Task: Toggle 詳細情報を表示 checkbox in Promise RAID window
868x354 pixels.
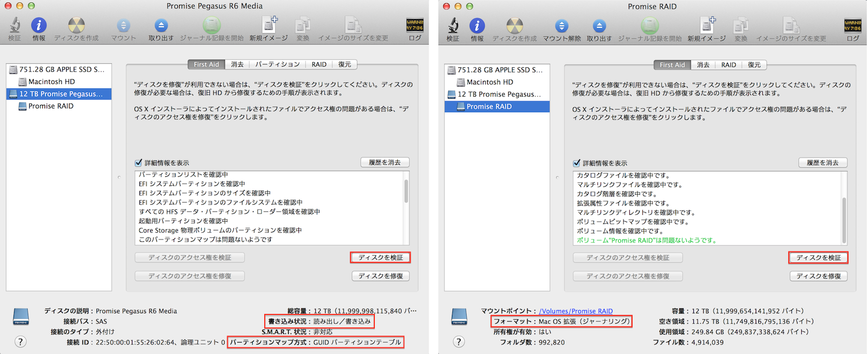Action: [577, 163]
